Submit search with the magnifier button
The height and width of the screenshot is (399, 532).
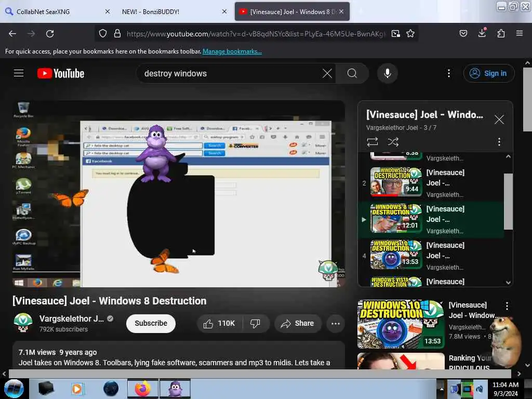point(352,73)
